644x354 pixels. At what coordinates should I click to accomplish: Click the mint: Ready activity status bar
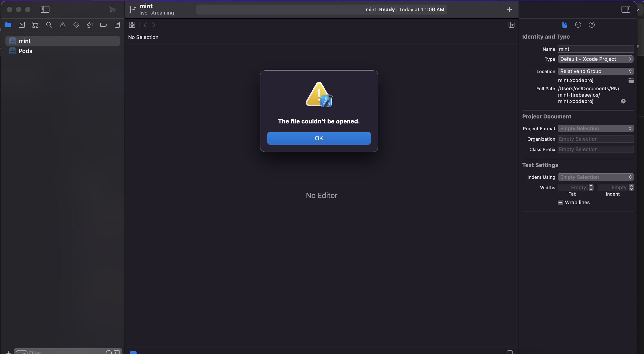tap(322, 10)
